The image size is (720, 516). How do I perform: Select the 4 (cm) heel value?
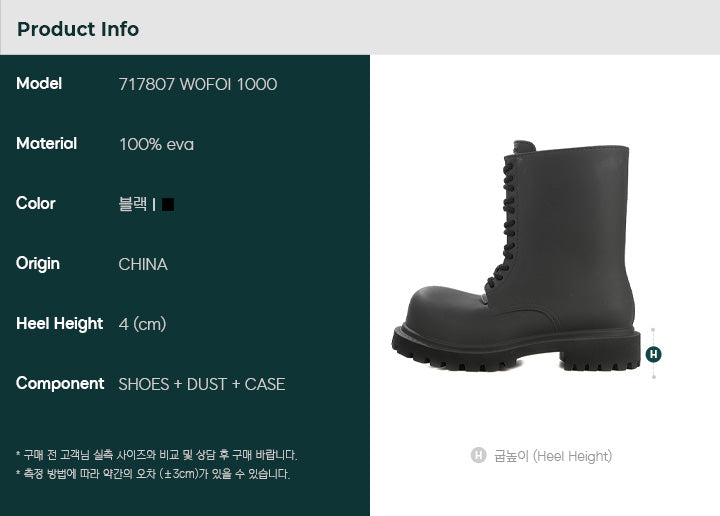point(142,324)
